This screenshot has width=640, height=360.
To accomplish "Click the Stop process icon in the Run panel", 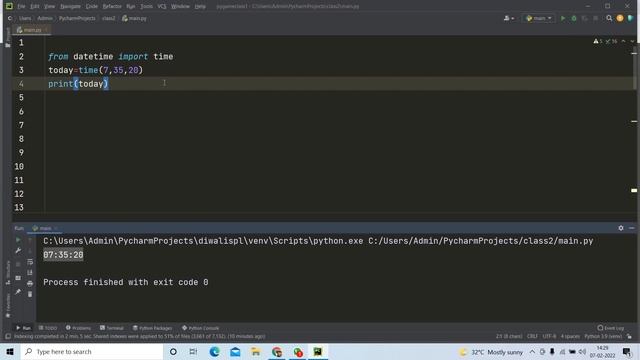I will pyautogui.click(x=18, y=264).
